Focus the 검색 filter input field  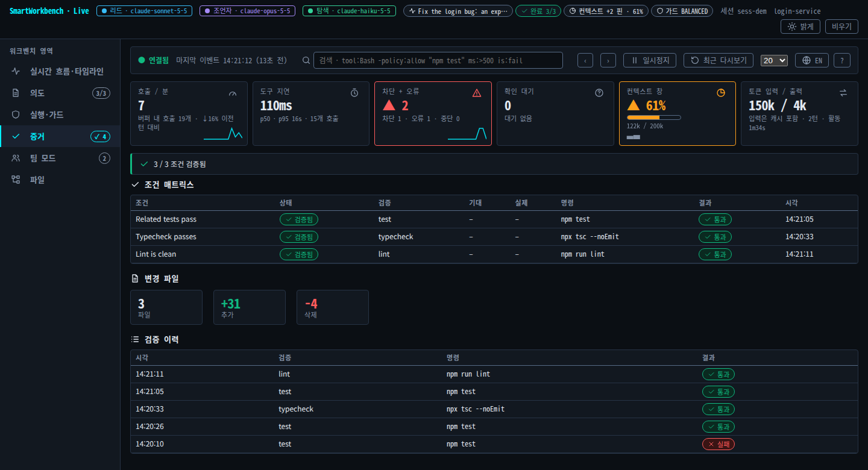[438, 60]
